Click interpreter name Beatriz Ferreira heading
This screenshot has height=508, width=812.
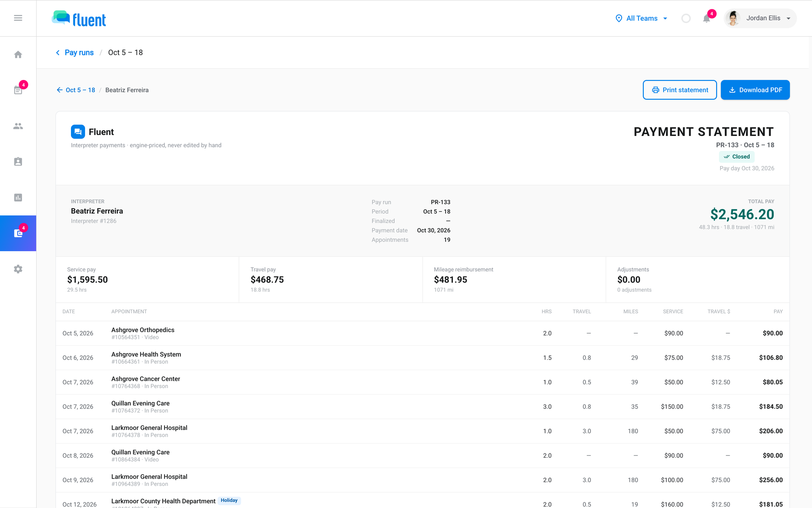97,211
